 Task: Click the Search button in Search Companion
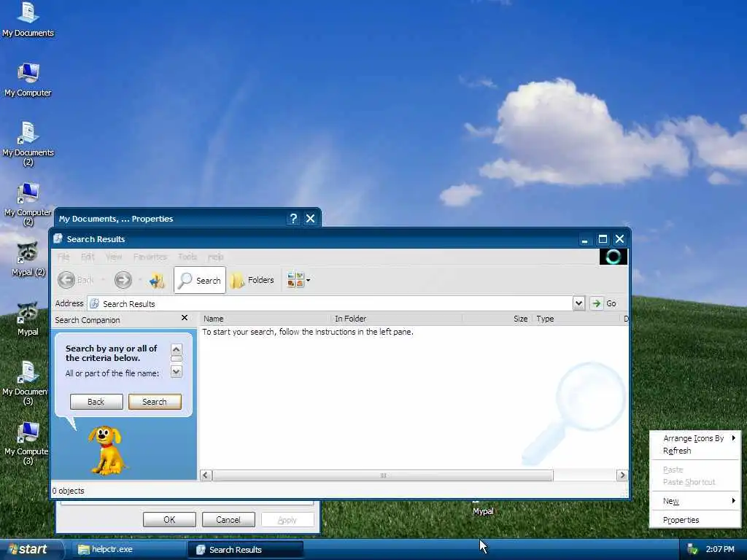(155, 402)
